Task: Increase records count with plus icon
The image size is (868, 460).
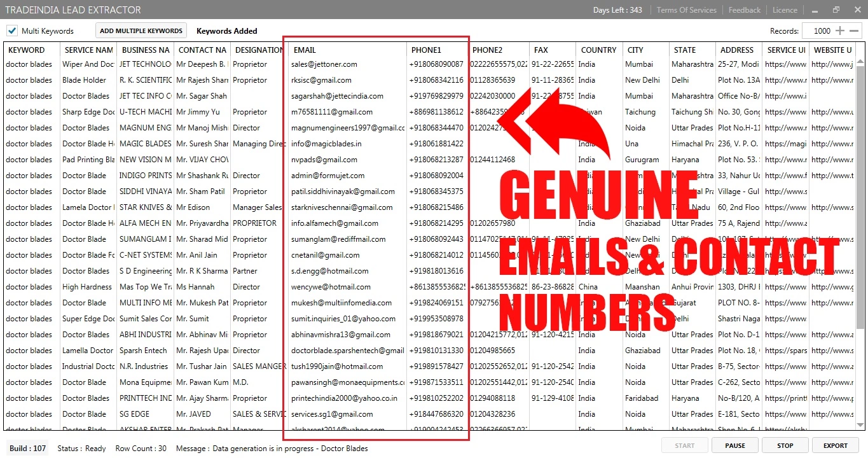Action: tap(840, 31)
